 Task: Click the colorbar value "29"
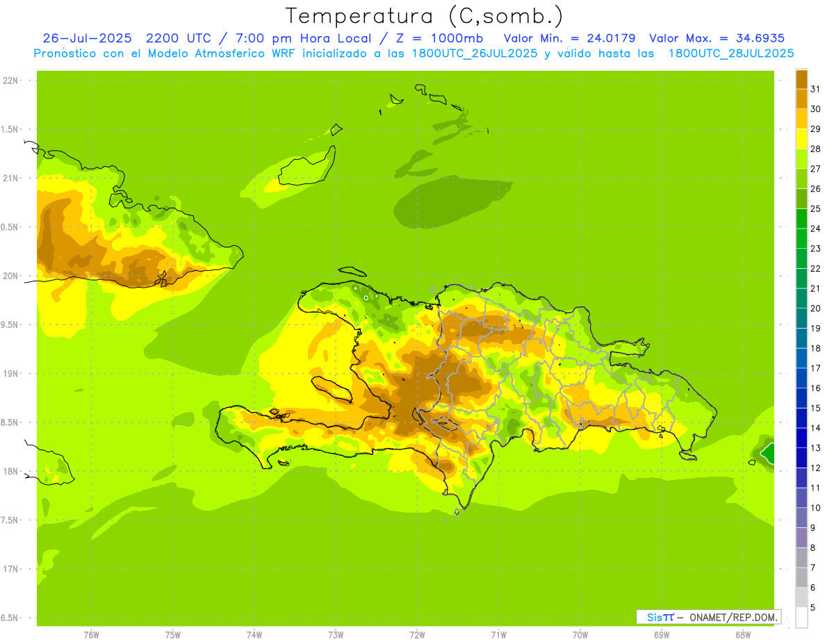pyautogui.click(x=815, y=129)
